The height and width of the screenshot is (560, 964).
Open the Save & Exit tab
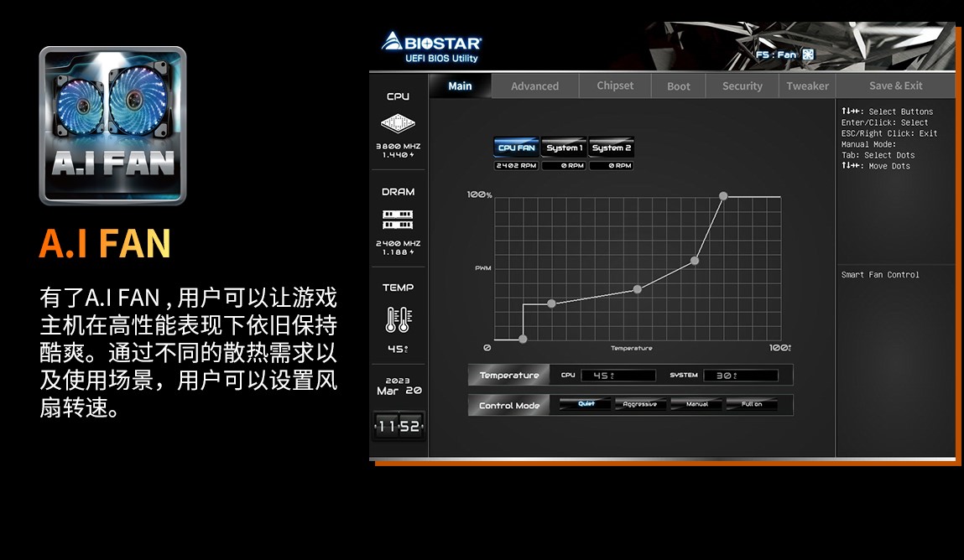click(x=896, y=86)
